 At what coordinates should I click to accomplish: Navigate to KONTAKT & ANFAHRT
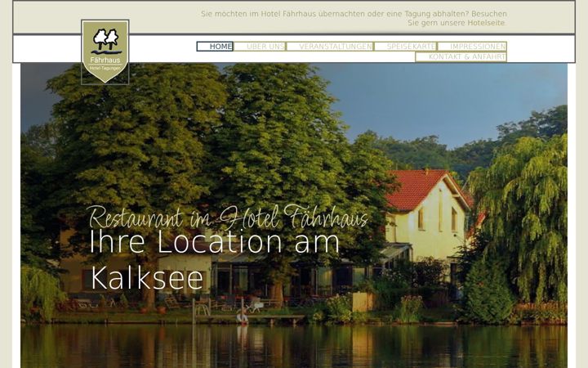[461, 56]
